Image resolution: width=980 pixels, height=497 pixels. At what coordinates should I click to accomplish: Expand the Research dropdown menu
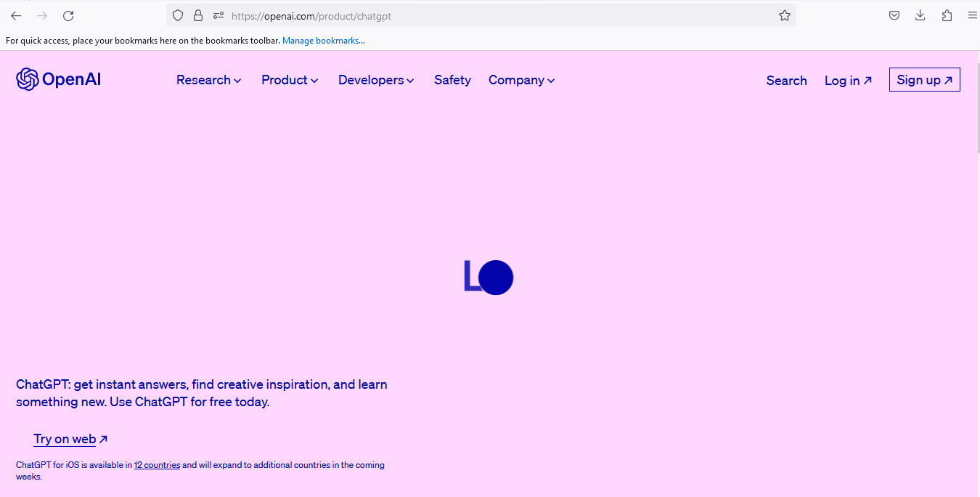(x=208, y=80)
